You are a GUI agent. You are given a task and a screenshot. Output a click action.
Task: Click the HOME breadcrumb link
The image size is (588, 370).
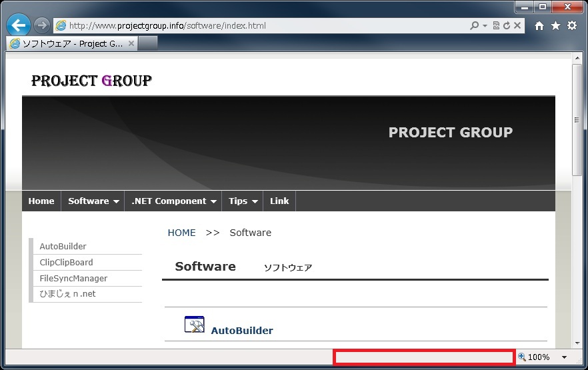[x=181, y=233]
